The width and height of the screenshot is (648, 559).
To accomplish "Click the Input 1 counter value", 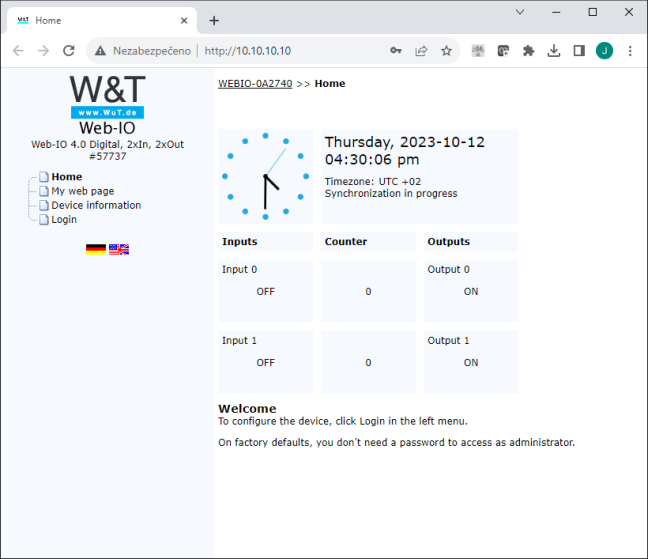I will point(368,363).
